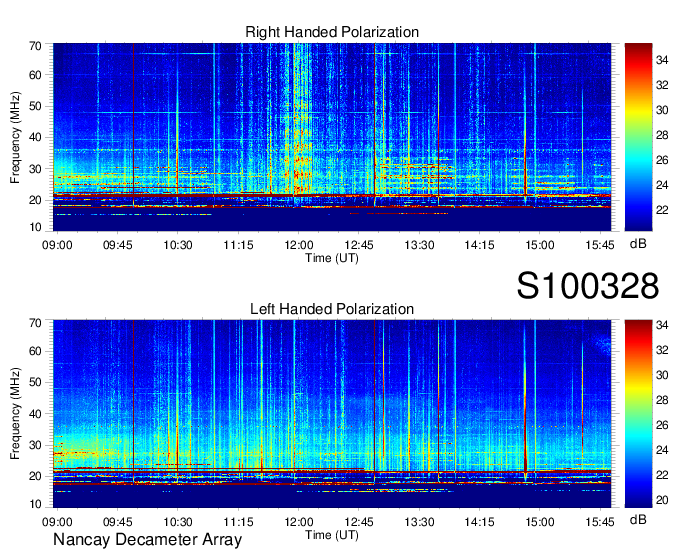
Task: Click the 15:00 tick under Left Handed plot
Action: [540, 522]
